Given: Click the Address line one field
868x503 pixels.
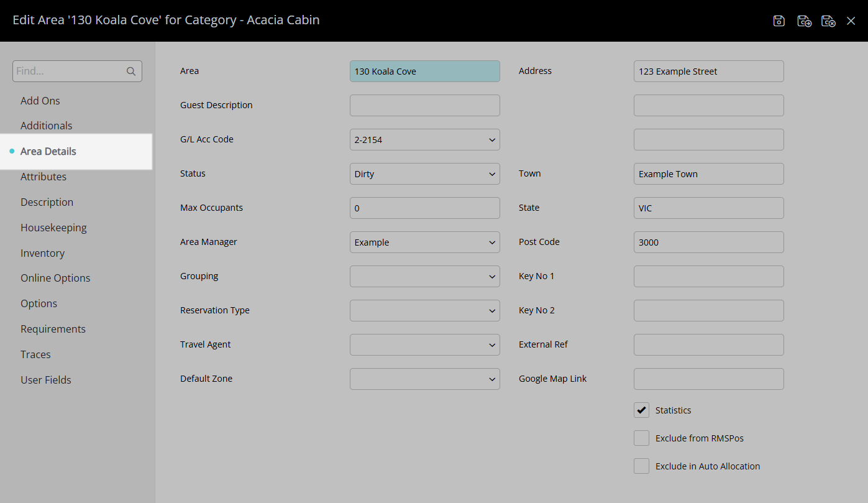Looking at the screenshot, I should pyautogui.click(x=709, y=72).
